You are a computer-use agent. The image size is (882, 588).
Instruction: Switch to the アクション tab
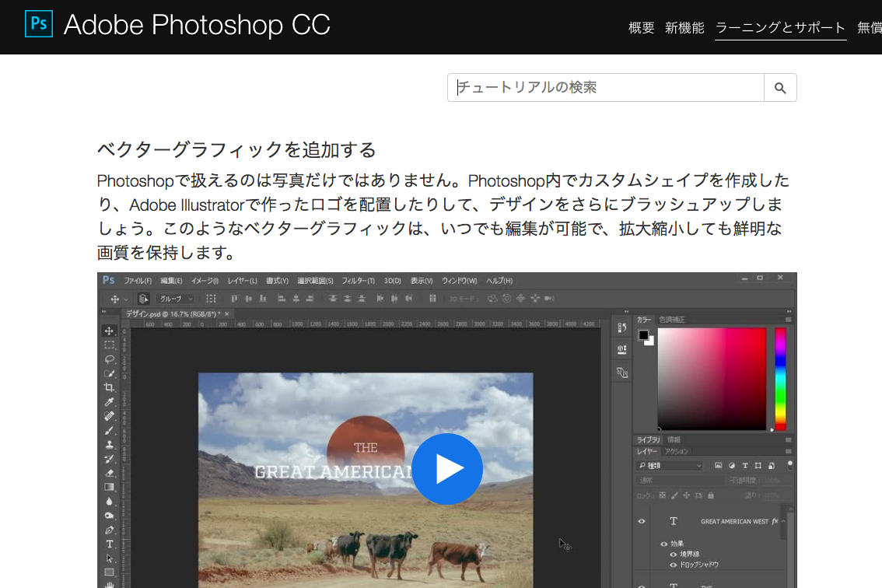[677, 451]
